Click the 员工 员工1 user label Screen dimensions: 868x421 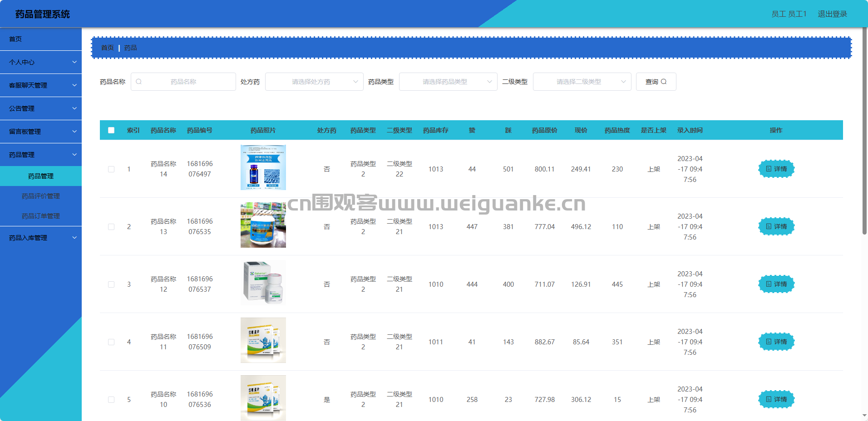point(789,14)
